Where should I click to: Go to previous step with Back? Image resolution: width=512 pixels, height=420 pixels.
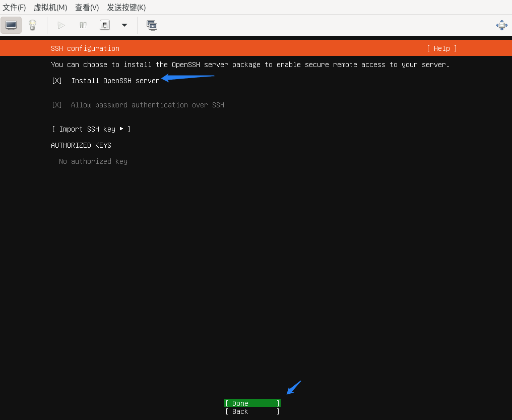tap(252, 411)
